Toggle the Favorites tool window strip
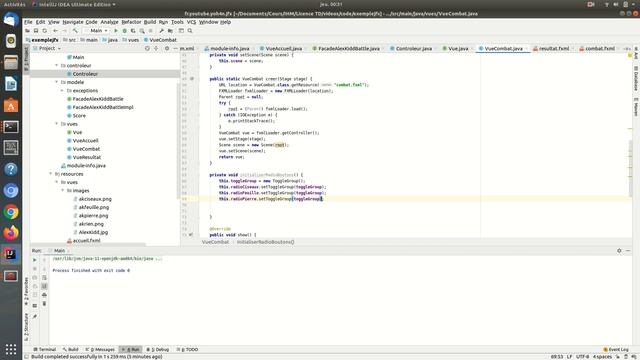The width and height of the screenshot is (640, 360). point(27,291)
